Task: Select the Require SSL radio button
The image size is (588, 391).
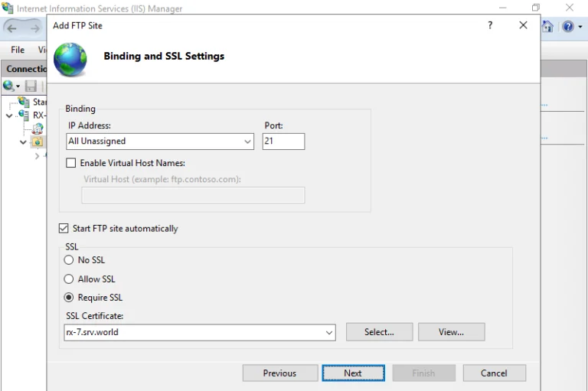Action: pyautogui.click(x=69, y=298)
